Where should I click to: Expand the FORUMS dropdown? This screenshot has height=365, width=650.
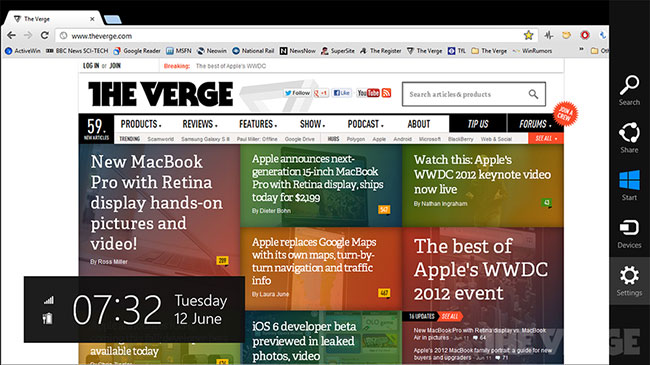coord(535,124)
